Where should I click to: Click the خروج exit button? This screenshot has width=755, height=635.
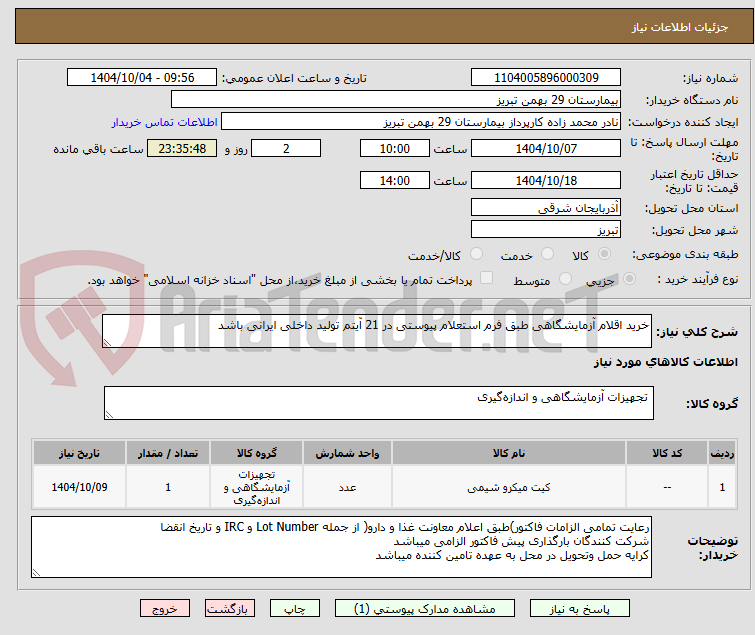(x=165, y=609)
